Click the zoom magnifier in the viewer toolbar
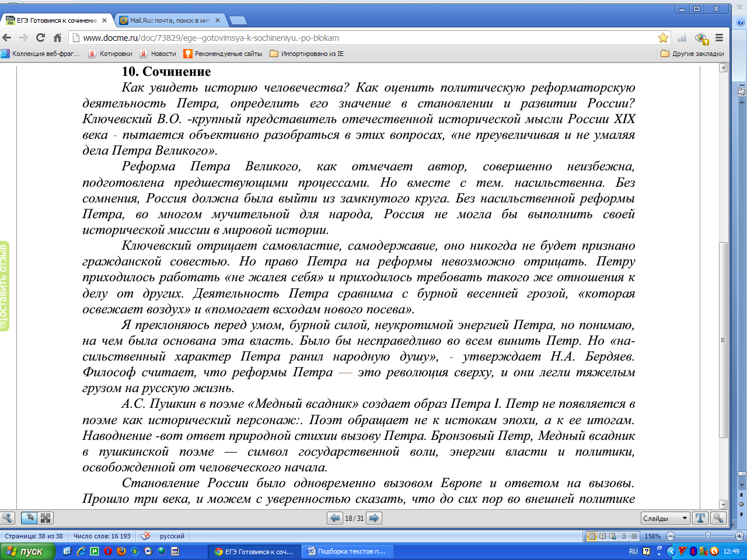 point(8,518)
